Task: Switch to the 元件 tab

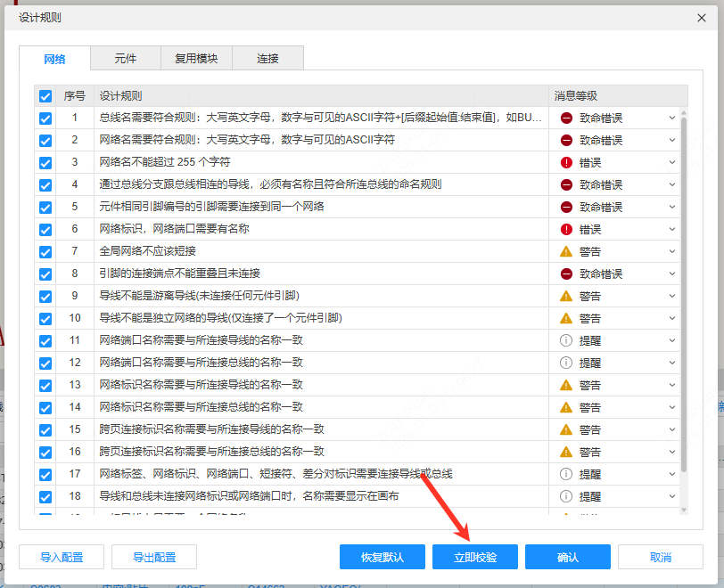Action: click(x=125, y=58)
